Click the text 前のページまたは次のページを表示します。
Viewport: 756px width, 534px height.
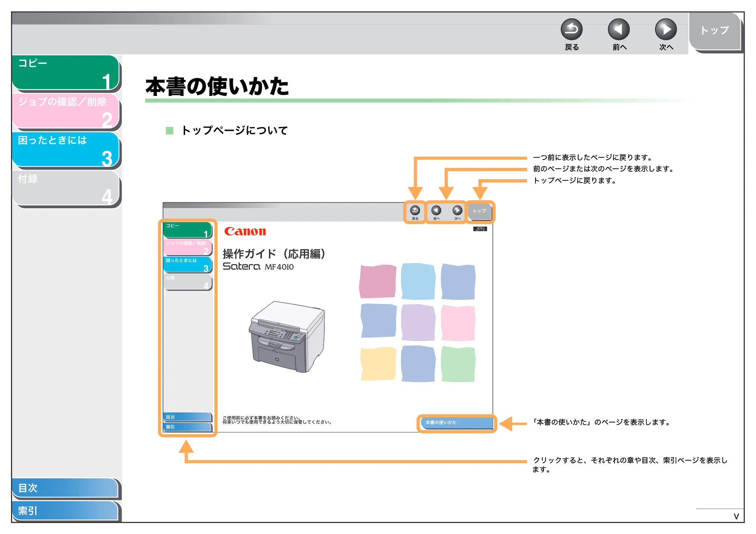604,169
